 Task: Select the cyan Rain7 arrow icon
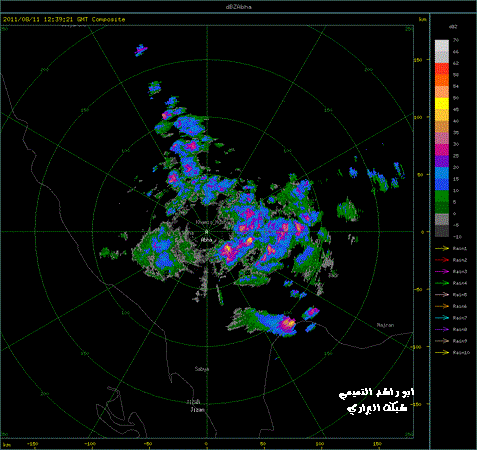point(442,318)
